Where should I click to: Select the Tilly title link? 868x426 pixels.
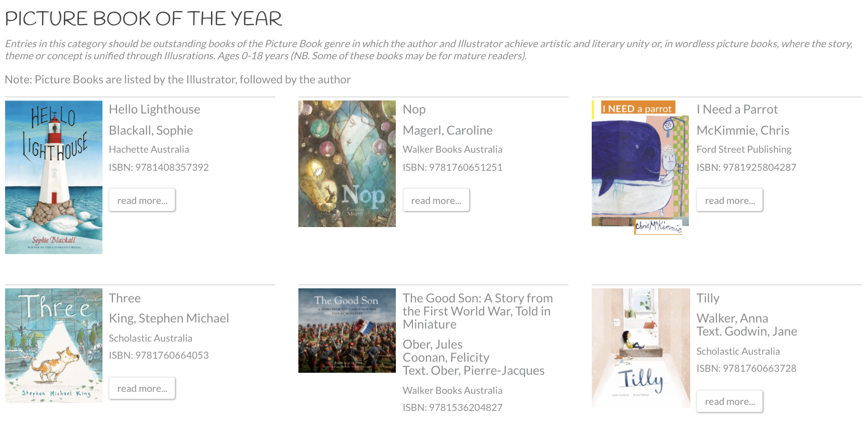pyautogui.click(x=708, y=298)
